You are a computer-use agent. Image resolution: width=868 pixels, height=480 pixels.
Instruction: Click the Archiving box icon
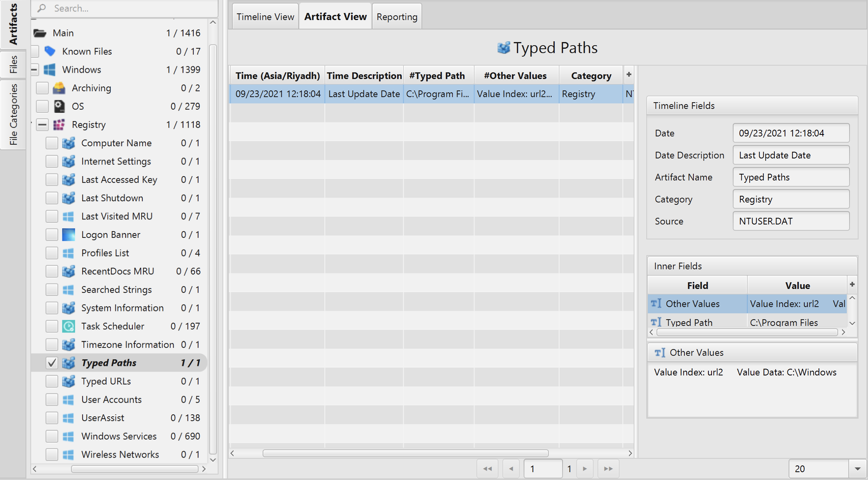click(x=59, y=88)
